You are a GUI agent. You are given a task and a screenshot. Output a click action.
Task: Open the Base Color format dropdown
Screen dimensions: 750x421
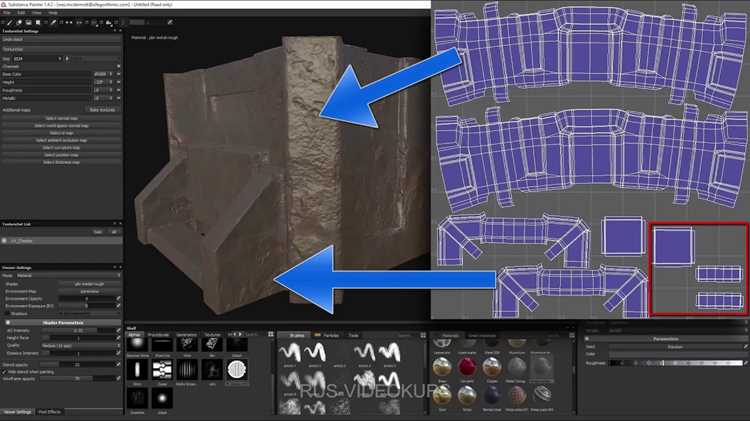[x=103, y=74]
